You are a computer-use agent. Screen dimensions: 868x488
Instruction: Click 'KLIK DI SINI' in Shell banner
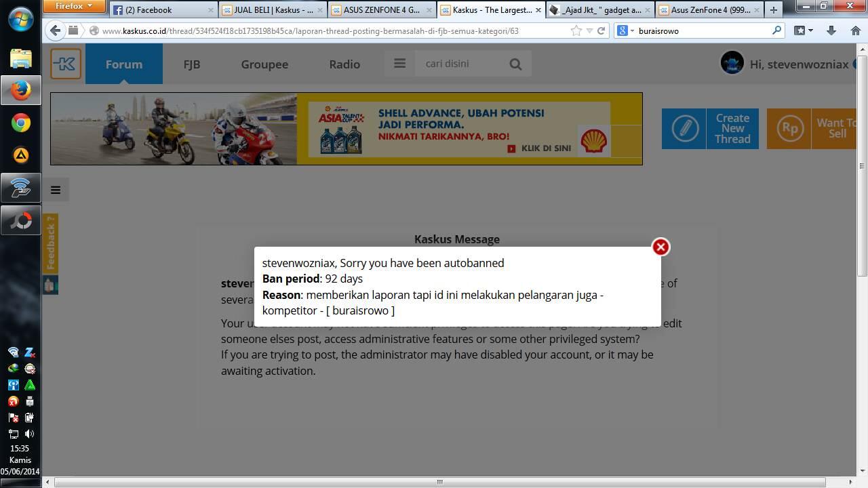pos(540,148)
